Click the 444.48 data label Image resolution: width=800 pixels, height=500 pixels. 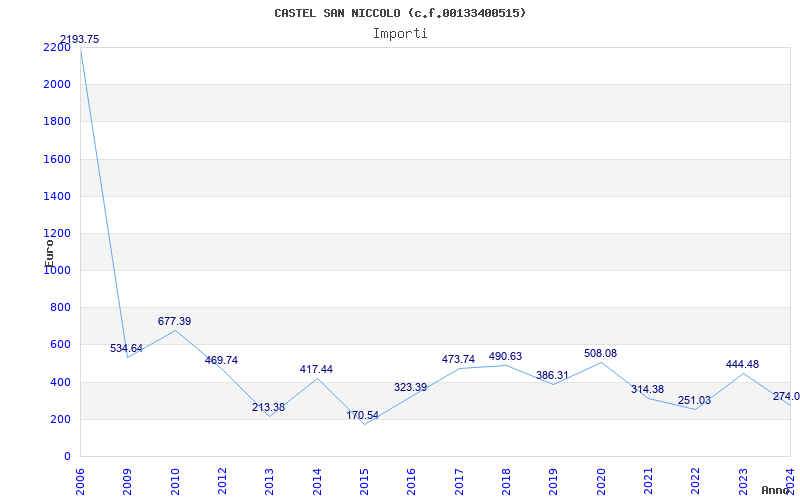click(742, 364)
